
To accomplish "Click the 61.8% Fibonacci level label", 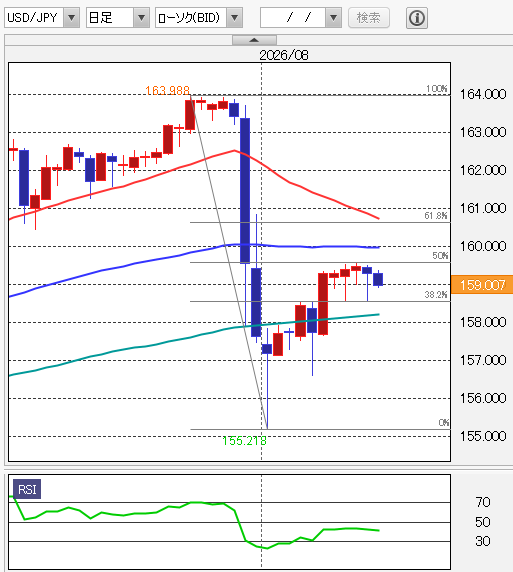I will coord(436,216).
